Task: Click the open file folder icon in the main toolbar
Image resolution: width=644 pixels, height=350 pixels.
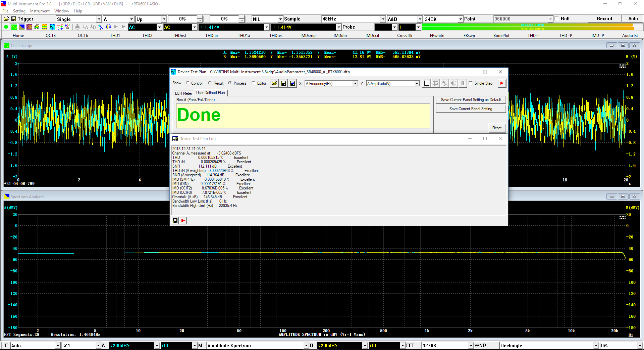Action: [x=6, y=19]
